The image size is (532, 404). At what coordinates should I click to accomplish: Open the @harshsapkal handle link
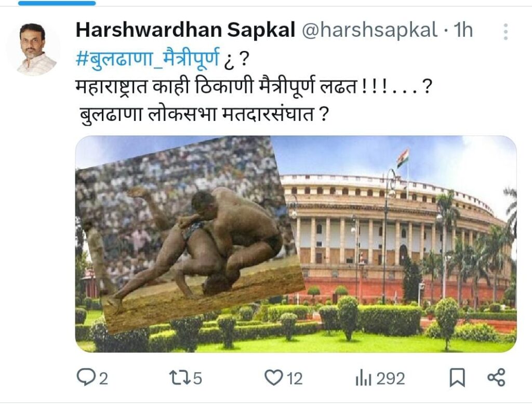pyautogui.click(x=369, y=30)
